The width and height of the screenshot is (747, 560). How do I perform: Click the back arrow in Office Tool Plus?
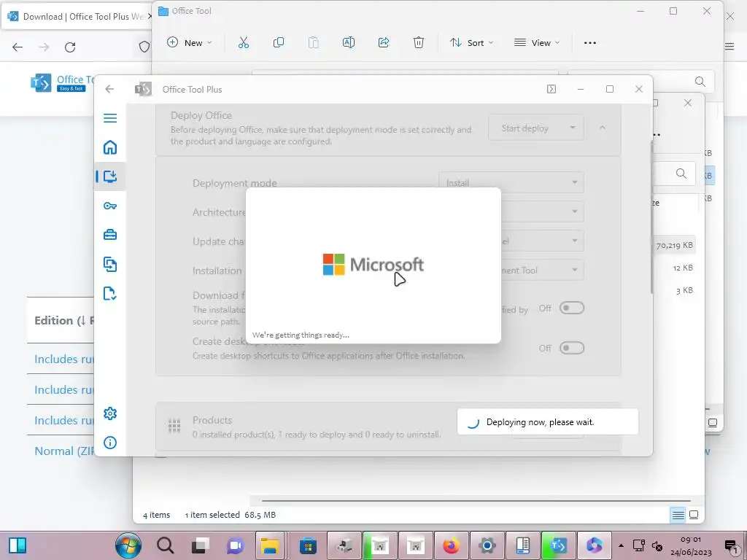109,89
